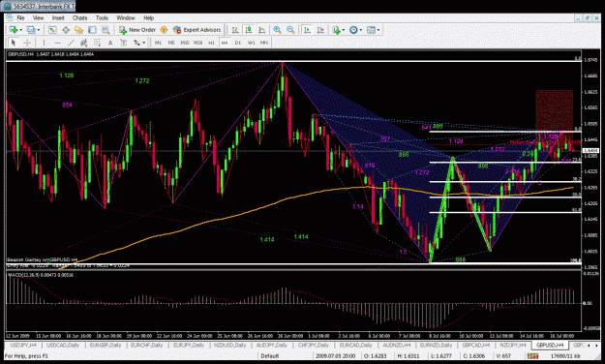The height and width of the screenshot is (364, 605).
Task: Expand the Profiles dropdown arrow
Action: click(x=38, y=30)
